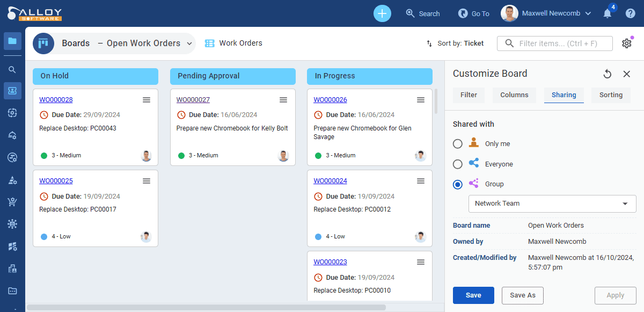The width and height of the screenshot is (644, 312).
Task: Open the tiles-with-gear sidebar icon
Action: 12,246
